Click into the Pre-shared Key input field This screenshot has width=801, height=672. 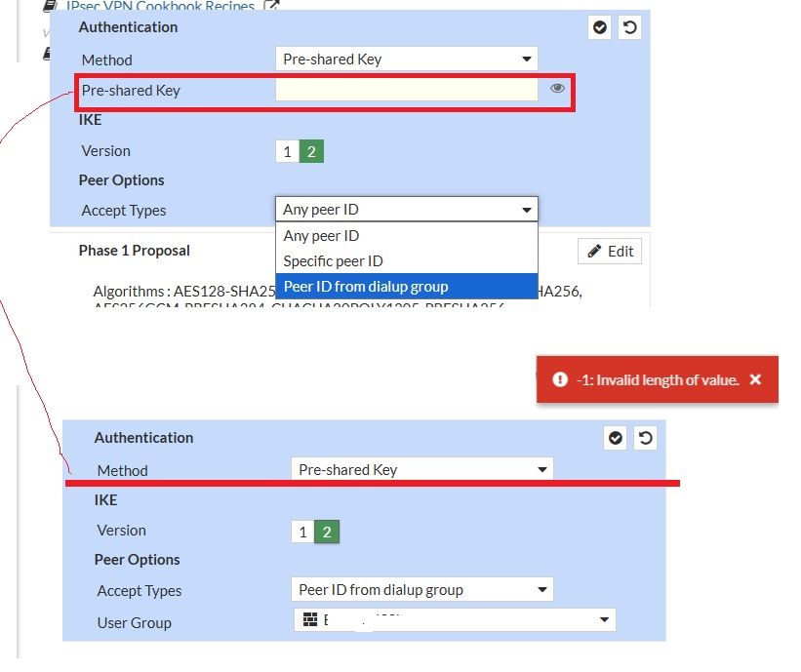[406, 90]
